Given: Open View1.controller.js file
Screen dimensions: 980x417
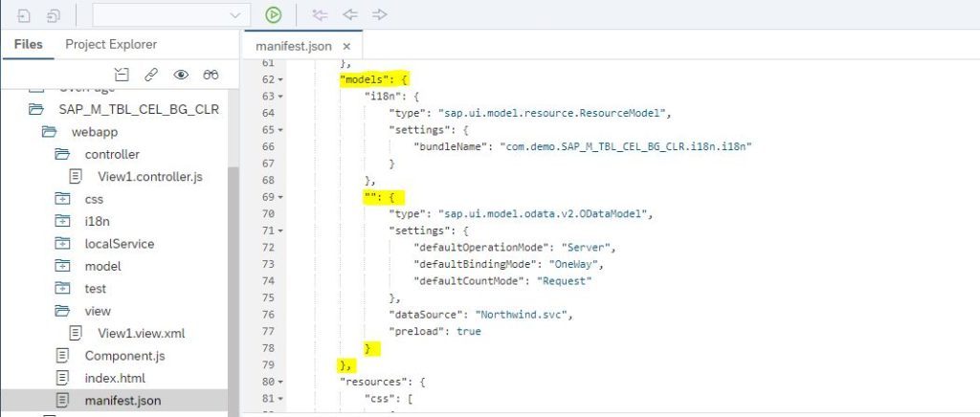Looking at the screenshot, I should [x=150, y=177].
